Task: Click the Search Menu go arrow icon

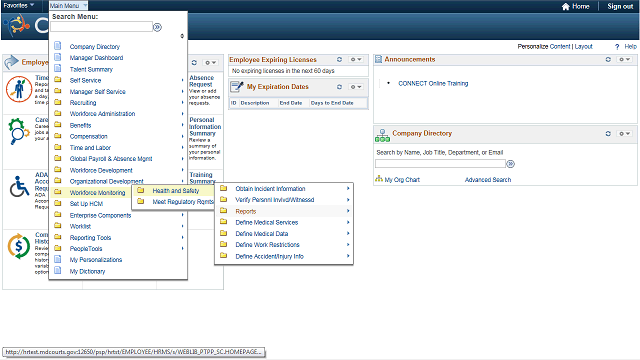Action: (x=157, y=27)
